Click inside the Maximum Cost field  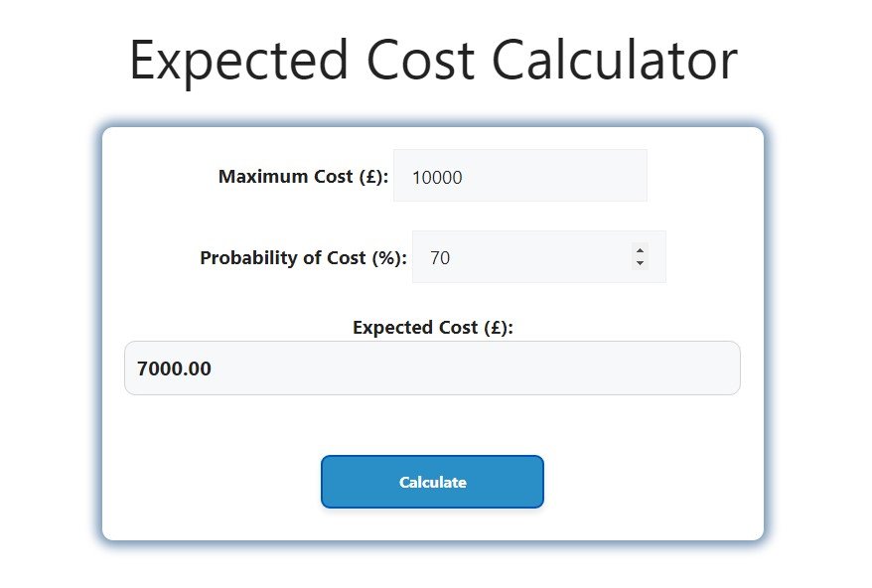(x=519, y=175)
